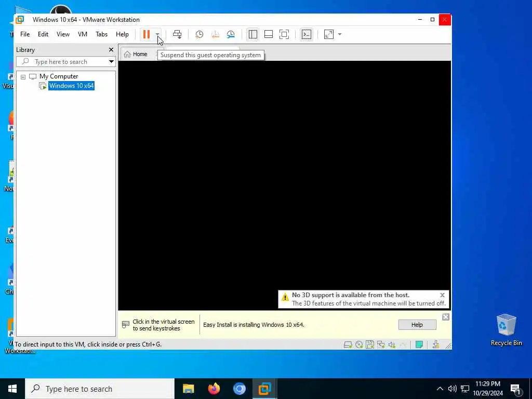Open the Library search dropdown arrow

(x=111, y=62)
